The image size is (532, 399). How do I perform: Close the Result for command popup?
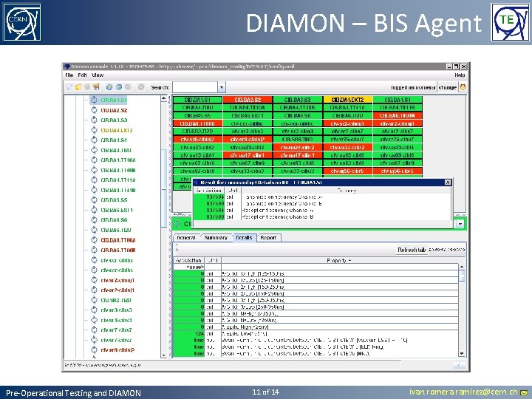pyautogui.click(x=448, y=183)
